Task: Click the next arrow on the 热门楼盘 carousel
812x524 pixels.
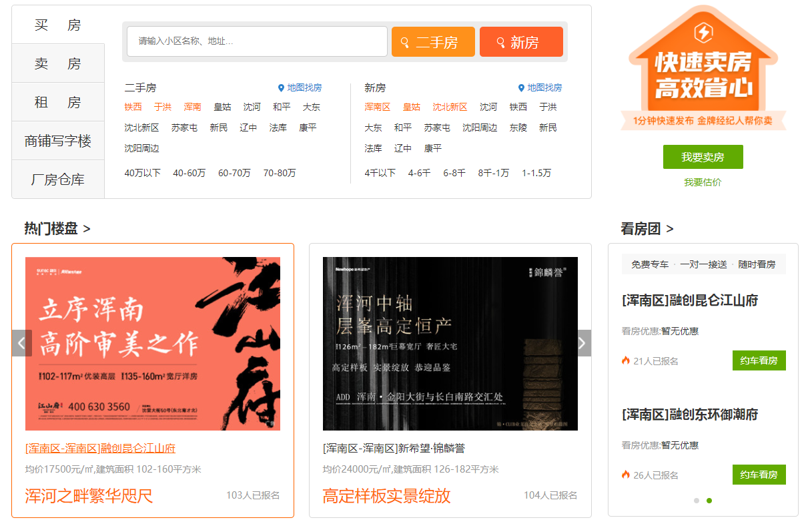Action: (582, 343)
